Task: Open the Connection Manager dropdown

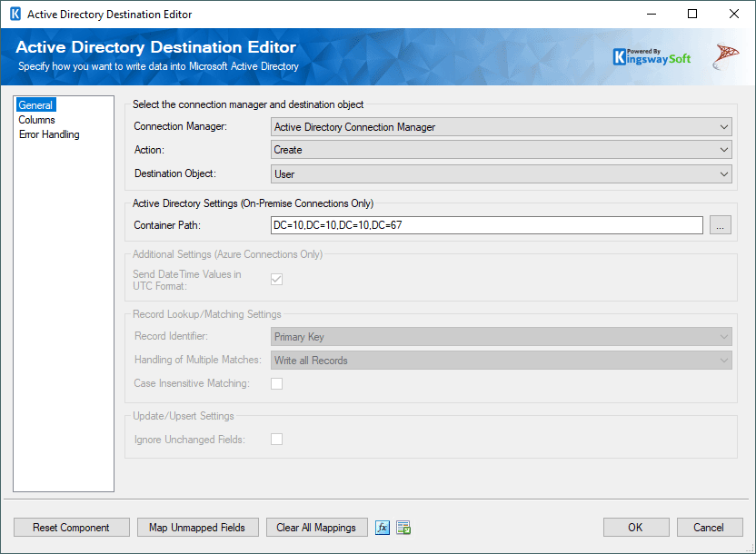Action: pyautogui.click(x=501, y=127)
